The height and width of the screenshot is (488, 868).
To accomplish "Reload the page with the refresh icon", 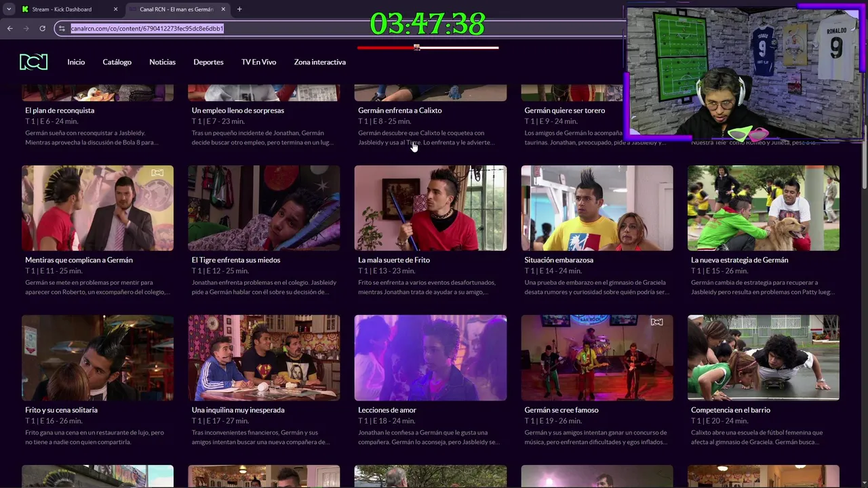I will 42,28.
